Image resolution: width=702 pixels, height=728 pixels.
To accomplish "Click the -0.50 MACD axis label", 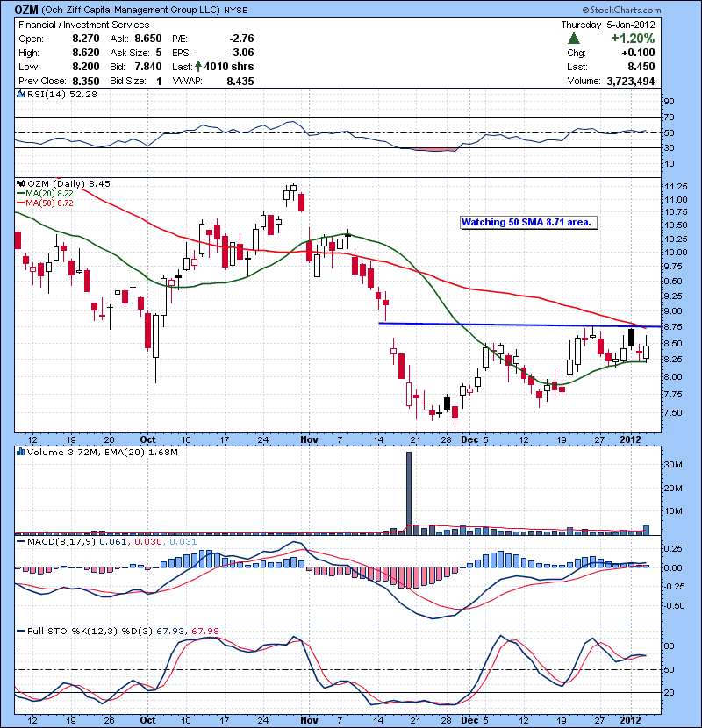I will coord(673,605).
